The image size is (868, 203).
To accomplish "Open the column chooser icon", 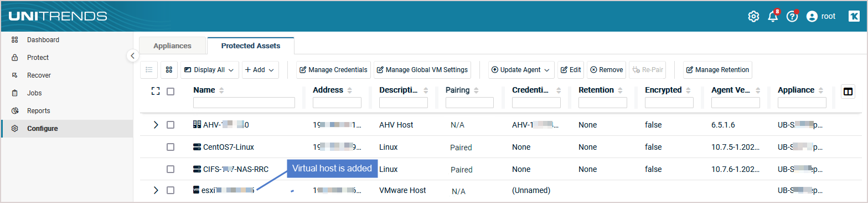I will point(848,92).
